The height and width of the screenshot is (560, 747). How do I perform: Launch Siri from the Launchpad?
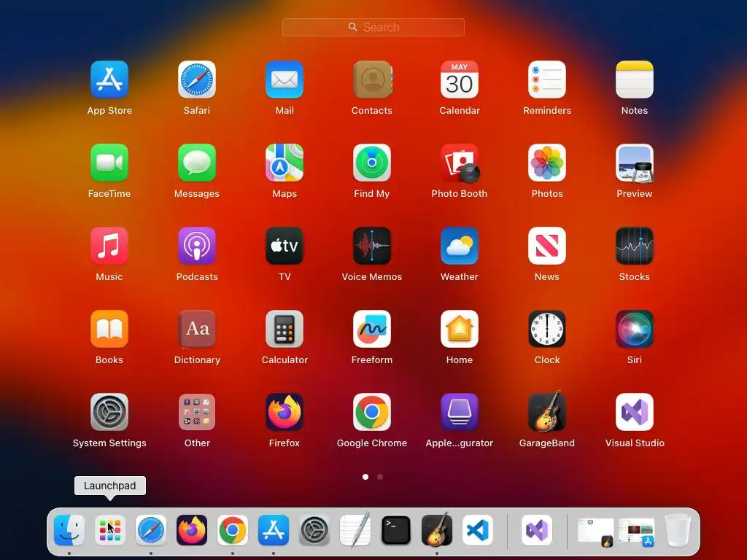coord(635,329)
